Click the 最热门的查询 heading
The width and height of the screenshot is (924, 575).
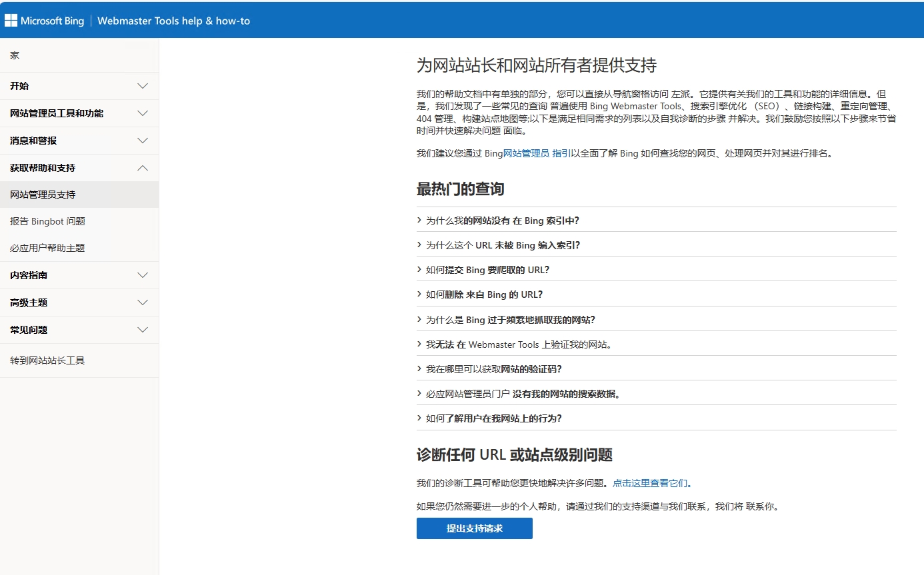coord(460,189)
